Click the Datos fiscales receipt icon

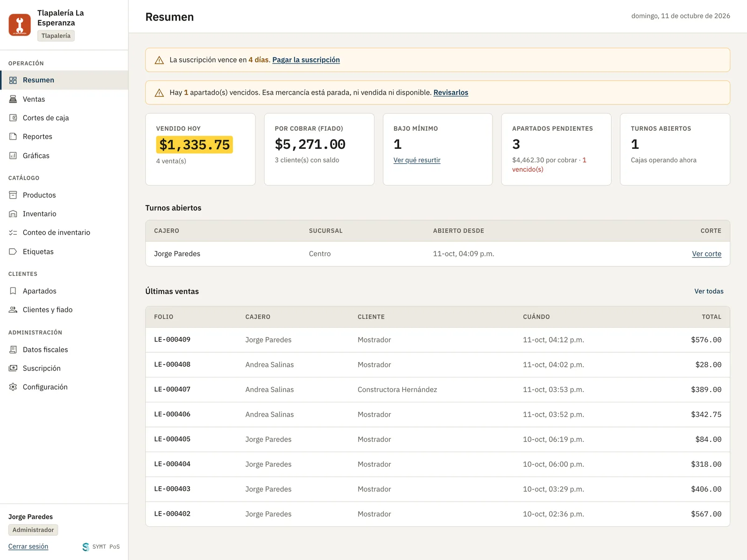13,350
